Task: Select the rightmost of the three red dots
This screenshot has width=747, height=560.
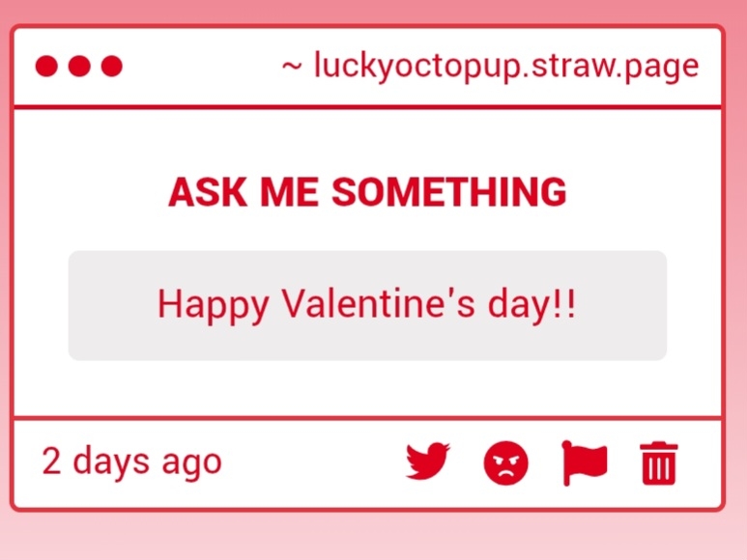Action: click(112, 67)
